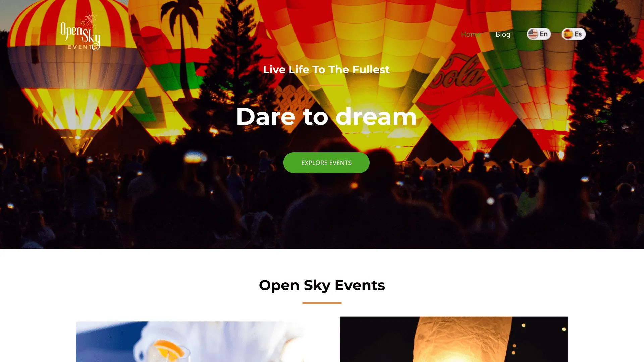Click the Live Life To The Fullest tagline
Viewport: 644px width, 362px height.
click(x=326, y=69)
